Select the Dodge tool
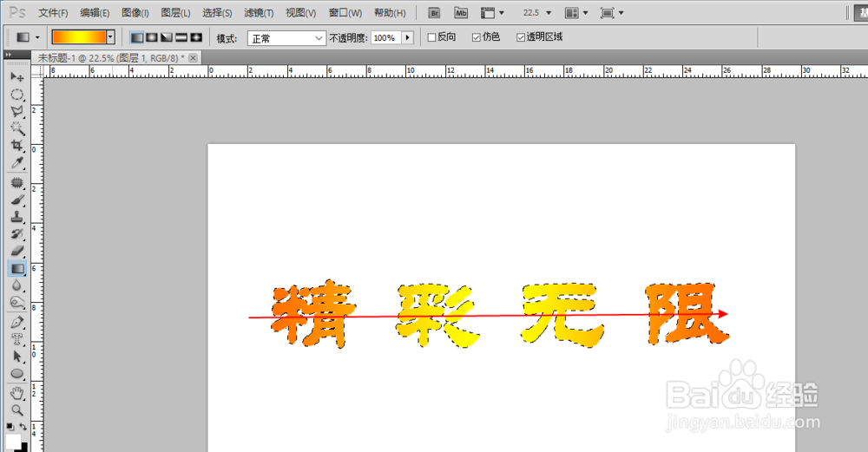This screenshot has height=452, width=868. pyautogui.click(x=17, y=303)
